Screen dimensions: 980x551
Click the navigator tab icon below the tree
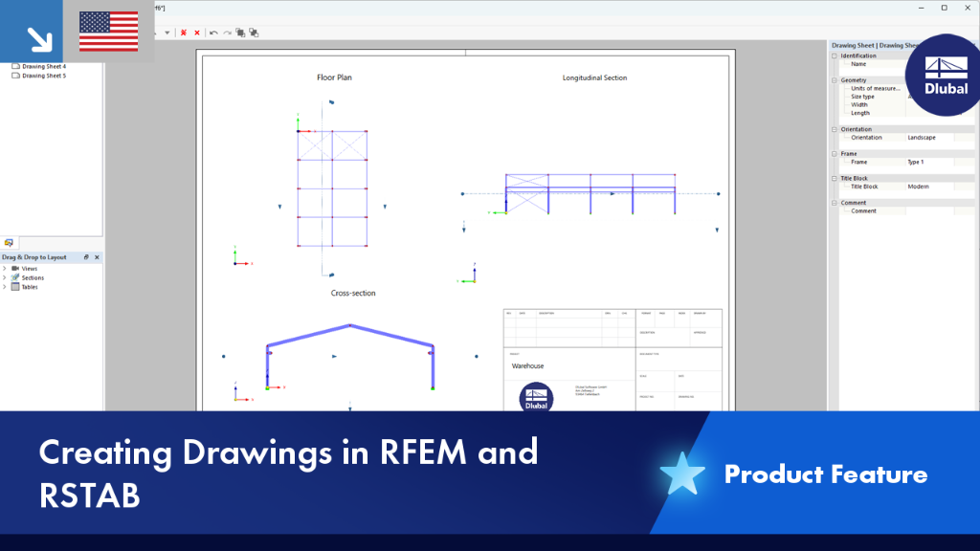point(9,242)
